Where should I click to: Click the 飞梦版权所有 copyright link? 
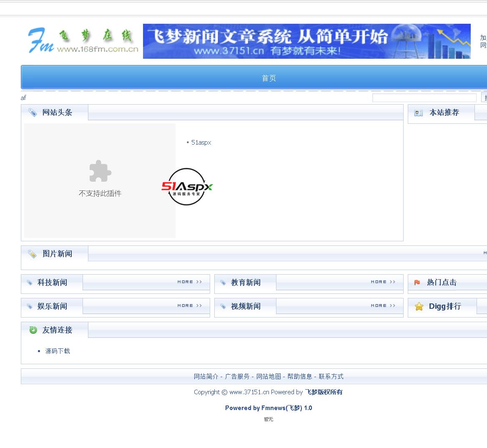pyautogui.click(x=324, y=392)
